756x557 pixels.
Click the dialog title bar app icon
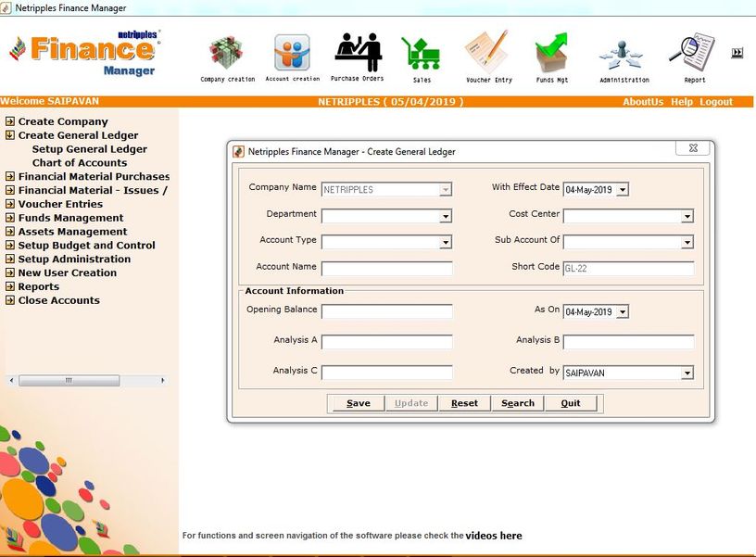(238, 151)
